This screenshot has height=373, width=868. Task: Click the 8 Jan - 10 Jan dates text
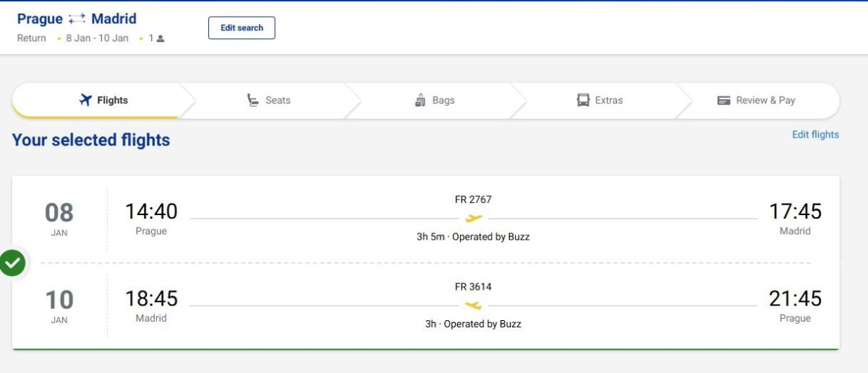pyautogui.click(x=97, y=38)
